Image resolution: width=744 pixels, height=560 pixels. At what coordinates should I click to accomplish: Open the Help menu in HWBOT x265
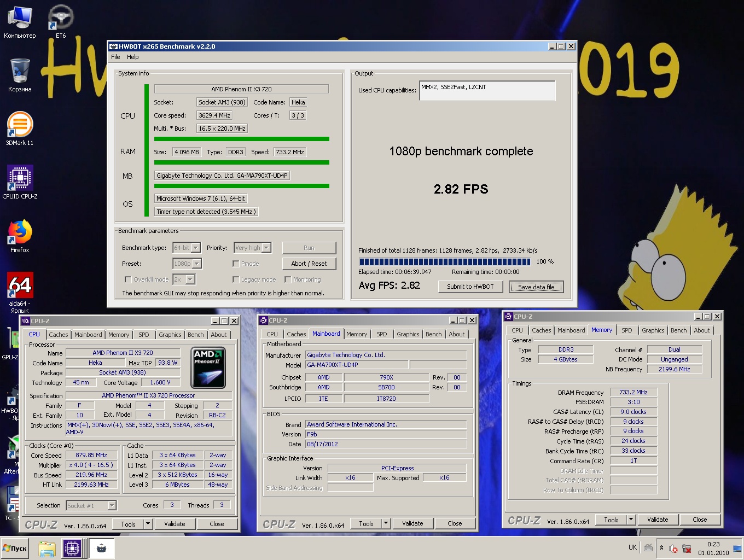tap(133, 57)
